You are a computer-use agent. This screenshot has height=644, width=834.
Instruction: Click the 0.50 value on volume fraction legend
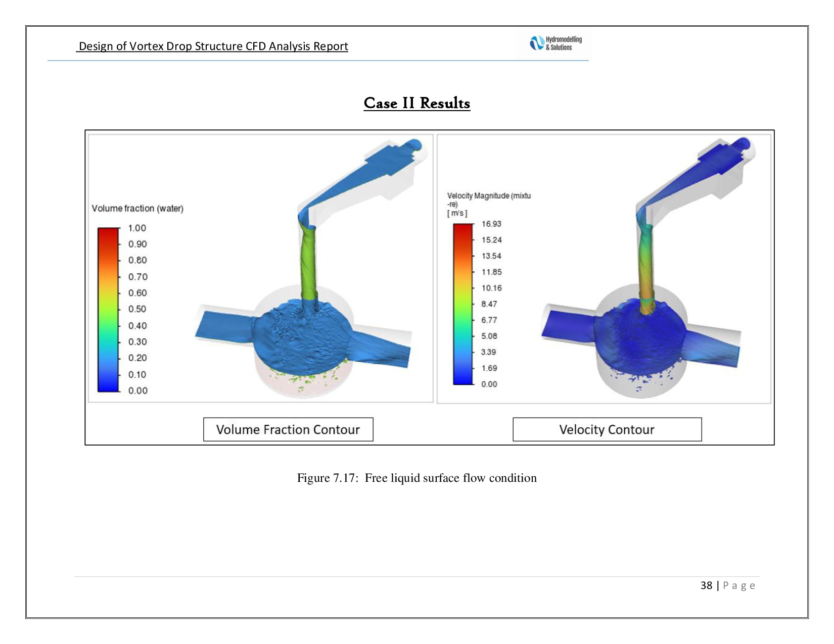tap(137, 309)
